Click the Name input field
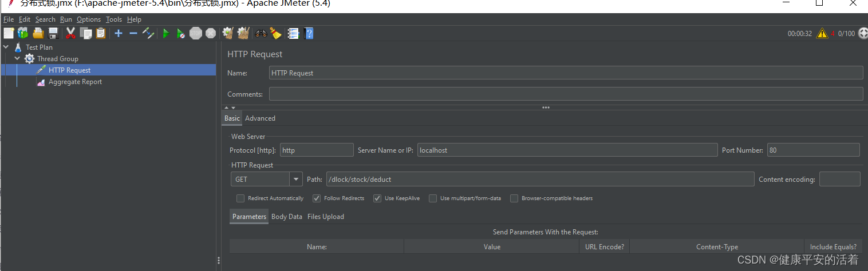 (566, 73)
